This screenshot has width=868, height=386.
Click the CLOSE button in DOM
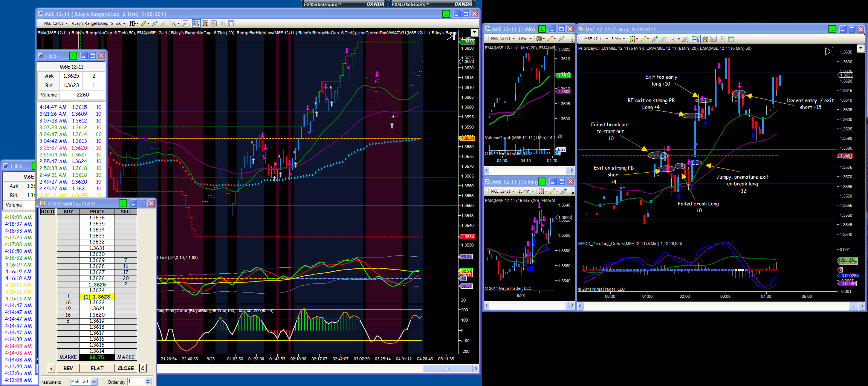click(126, 368)
